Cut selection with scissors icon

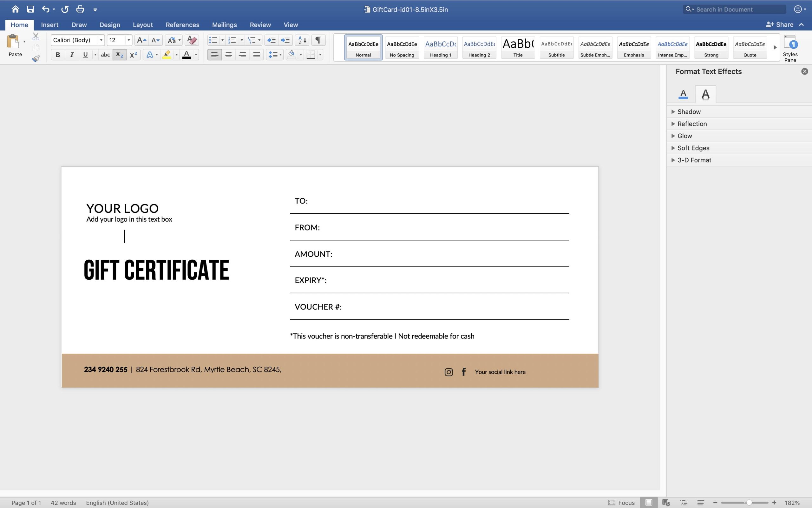(36, 36)
